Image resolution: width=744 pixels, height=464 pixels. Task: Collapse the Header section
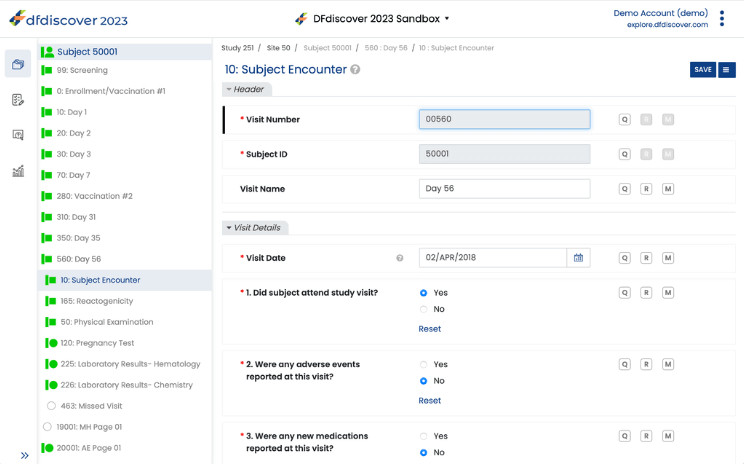[x=246, y=90]
